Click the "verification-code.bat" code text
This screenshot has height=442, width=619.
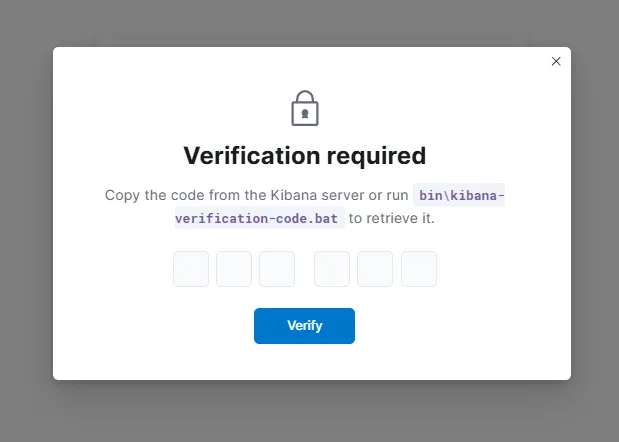coord(258,218)
